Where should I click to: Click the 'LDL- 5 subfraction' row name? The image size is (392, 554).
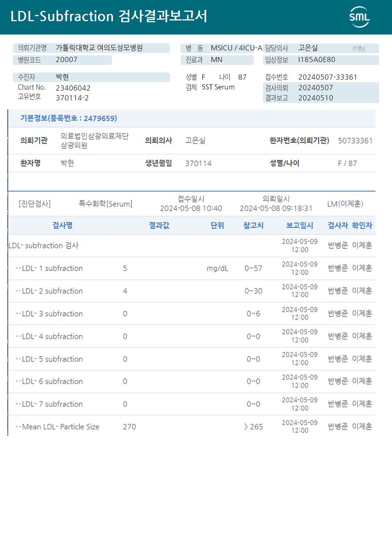tap(52, 359)
